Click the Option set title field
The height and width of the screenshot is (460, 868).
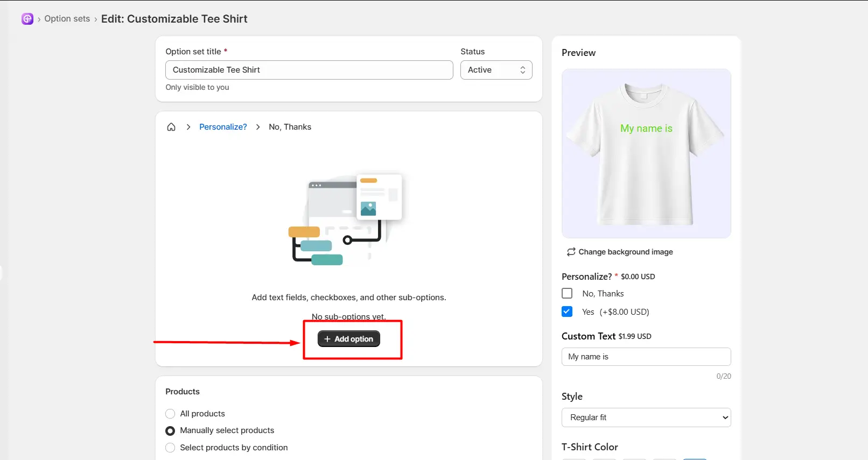[309, 70]
